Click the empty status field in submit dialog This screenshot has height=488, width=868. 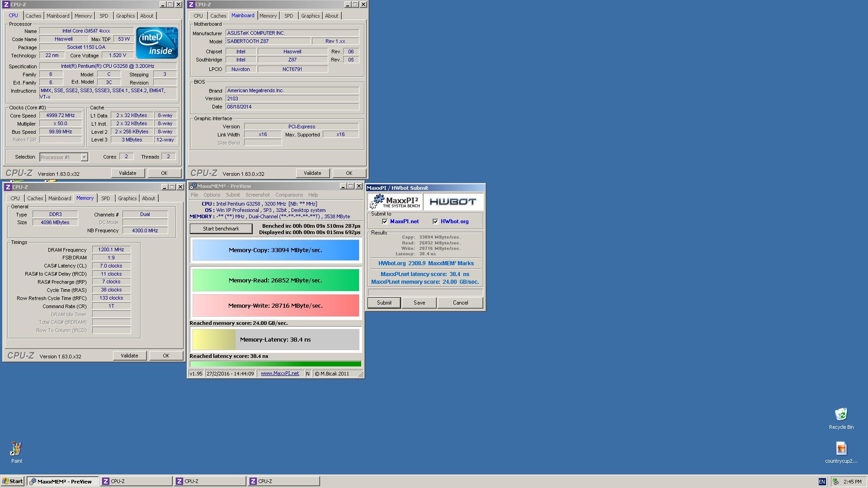[x=425, y=292]
